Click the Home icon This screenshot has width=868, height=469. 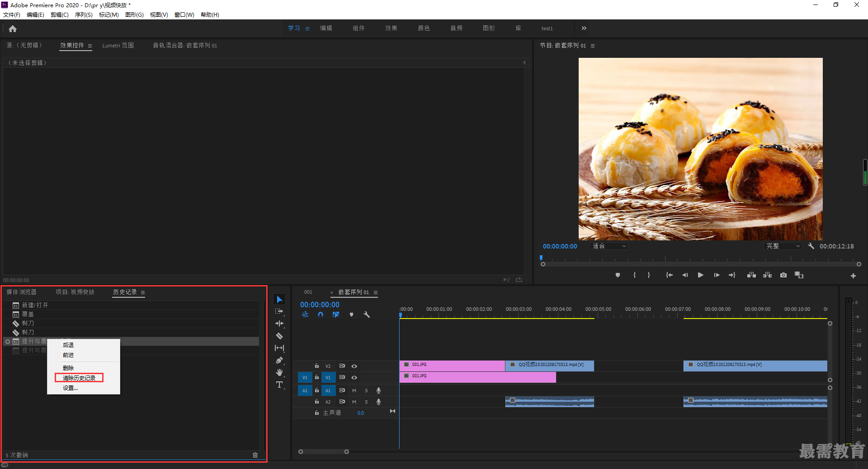coord(13,28)
